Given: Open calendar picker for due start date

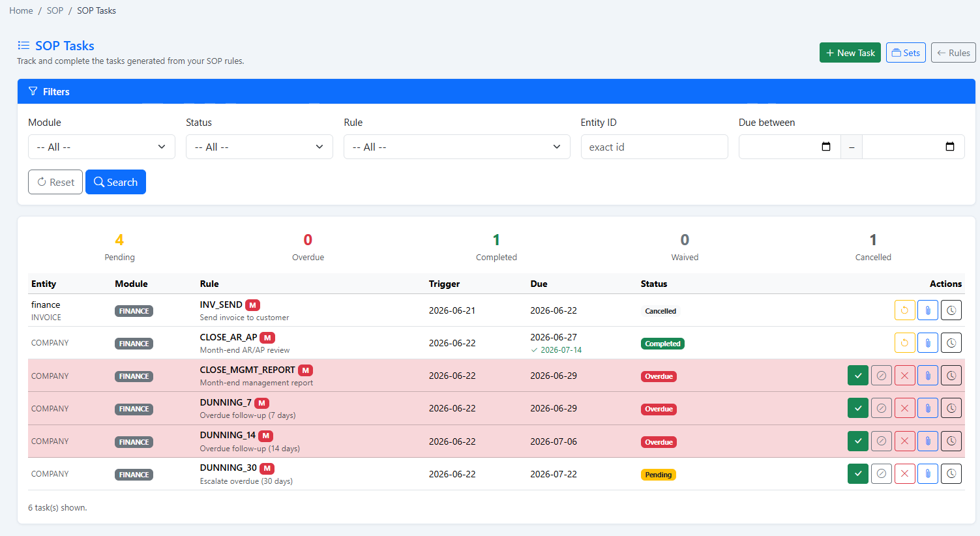Looking at the screenshot, I should [826, 147].
